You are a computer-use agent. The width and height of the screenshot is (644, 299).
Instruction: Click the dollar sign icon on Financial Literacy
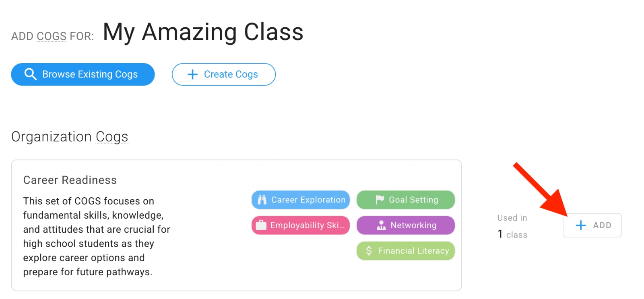click(x=369, y=251)
